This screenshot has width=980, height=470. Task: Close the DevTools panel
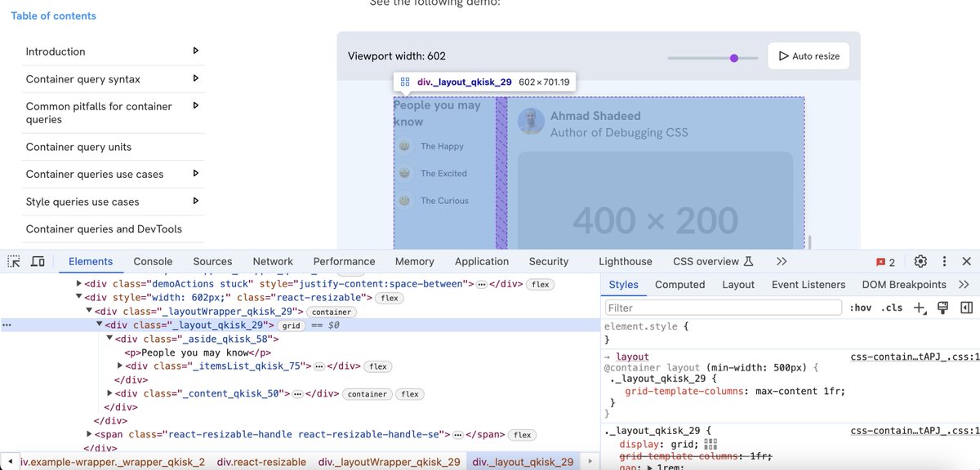[x=966, y=261]
